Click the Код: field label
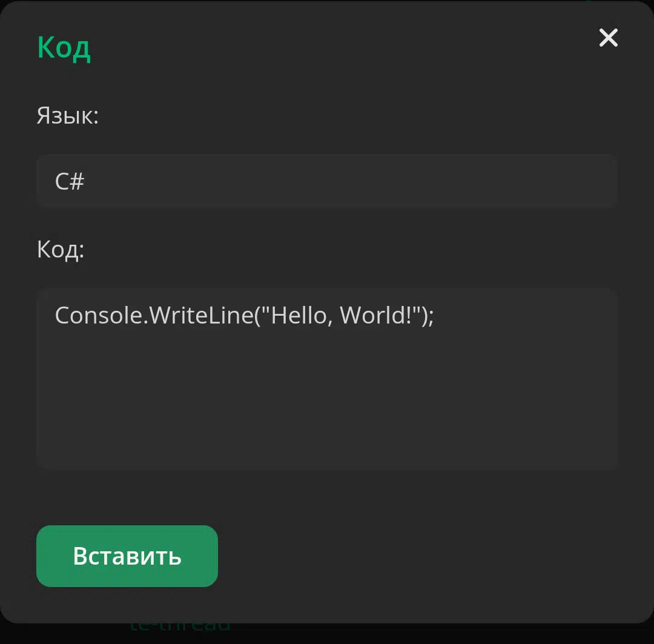The height and width of the screenshot is (644, 654). coord(61,250)
